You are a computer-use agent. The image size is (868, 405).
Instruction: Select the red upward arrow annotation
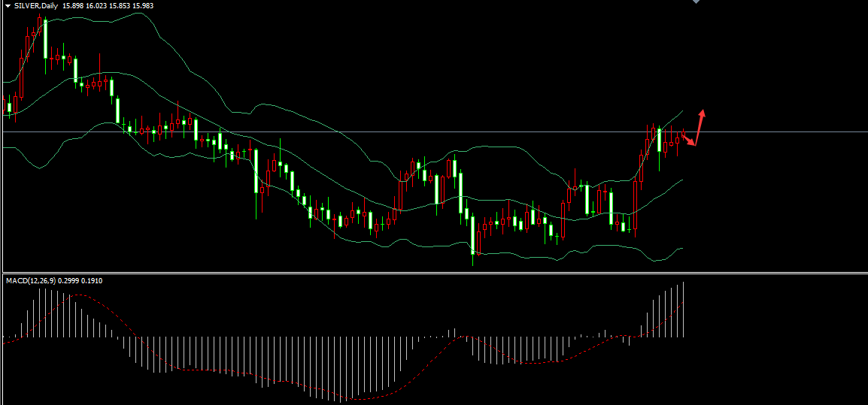tap(699, 125)
